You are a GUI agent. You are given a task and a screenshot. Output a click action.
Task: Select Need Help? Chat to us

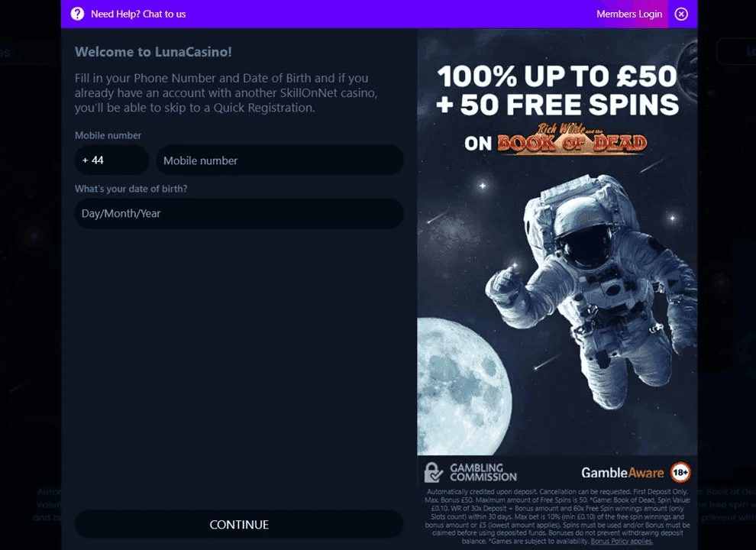(137, 14)
